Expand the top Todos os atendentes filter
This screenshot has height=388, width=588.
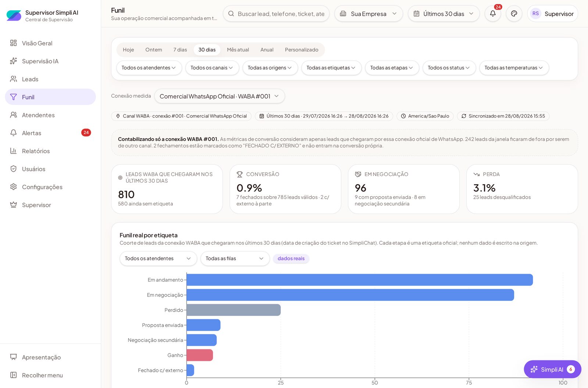(149, 68)
